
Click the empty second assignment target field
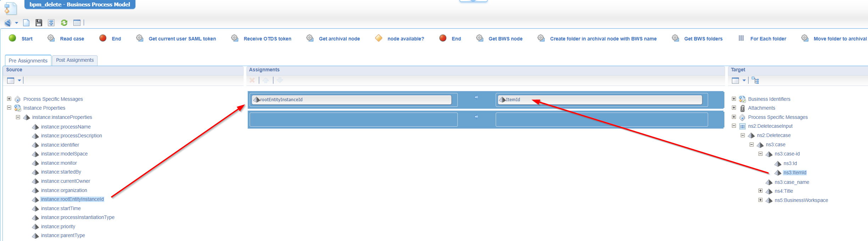point(602,120)
